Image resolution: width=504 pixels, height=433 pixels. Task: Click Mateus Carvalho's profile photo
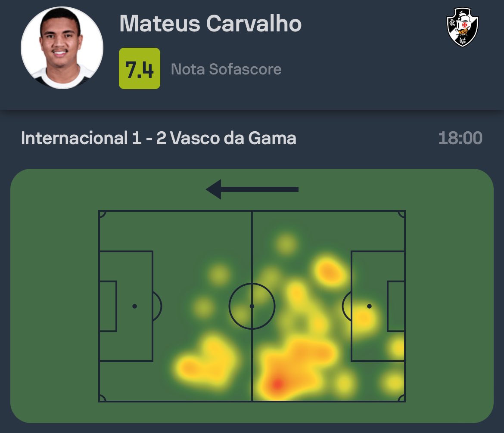click(x=62, y=48)
